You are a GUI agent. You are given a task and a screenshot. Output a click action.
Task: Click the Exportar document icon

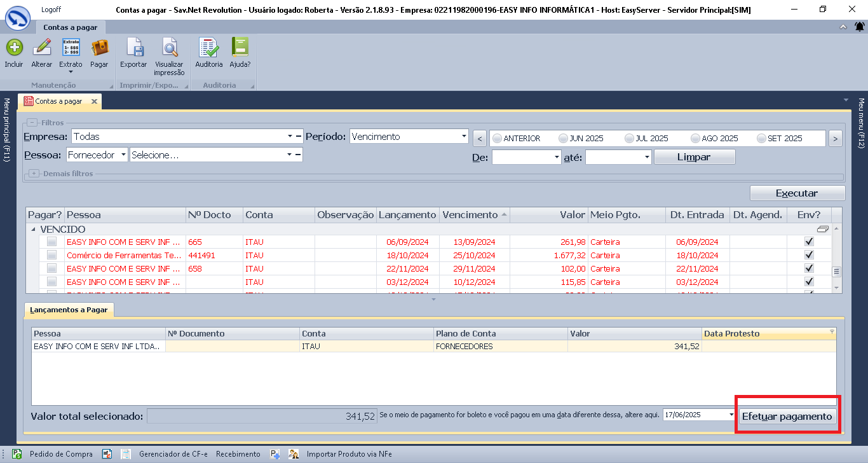tap(133, 48)
